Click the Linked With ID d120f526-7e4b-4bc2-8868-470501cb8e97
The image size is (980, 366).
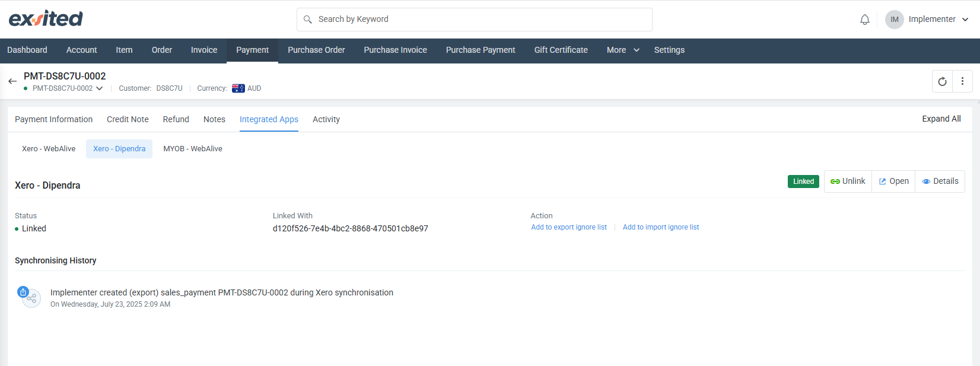point(351,228)
